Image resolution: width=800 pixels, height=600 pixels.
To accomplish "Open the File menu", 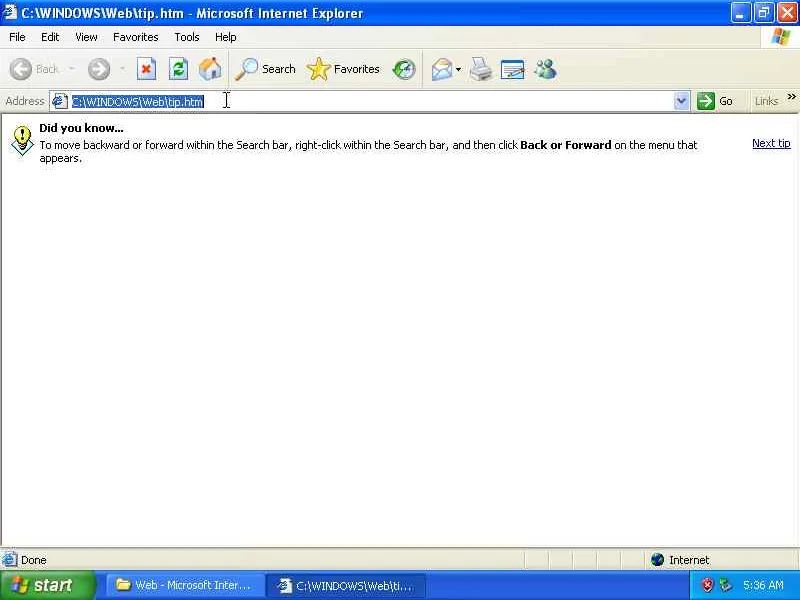I will [17, 37].
